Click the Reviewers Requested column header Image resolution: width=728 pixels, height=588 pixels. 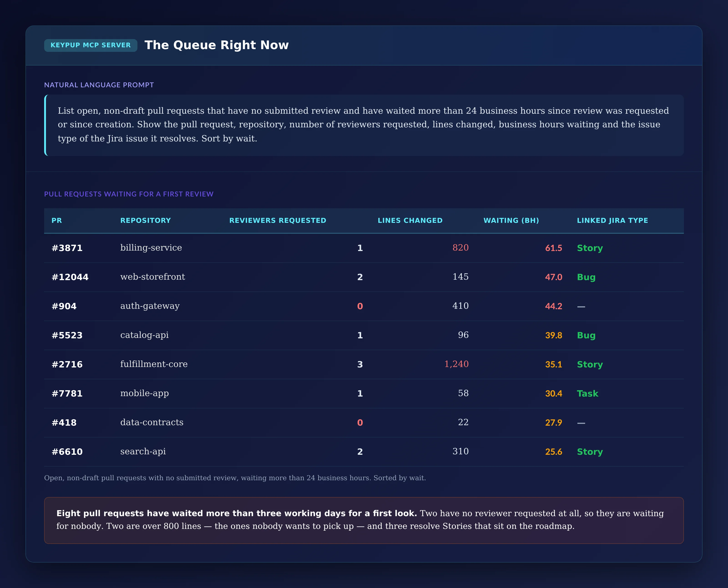point(278,221)
